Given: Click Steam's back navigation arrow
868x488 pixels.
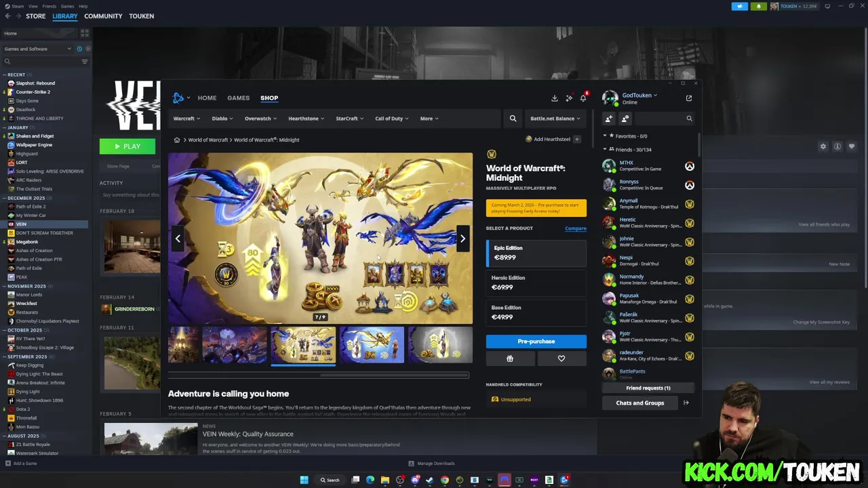Looking at the screenshot, I should [x=8, y=16].
